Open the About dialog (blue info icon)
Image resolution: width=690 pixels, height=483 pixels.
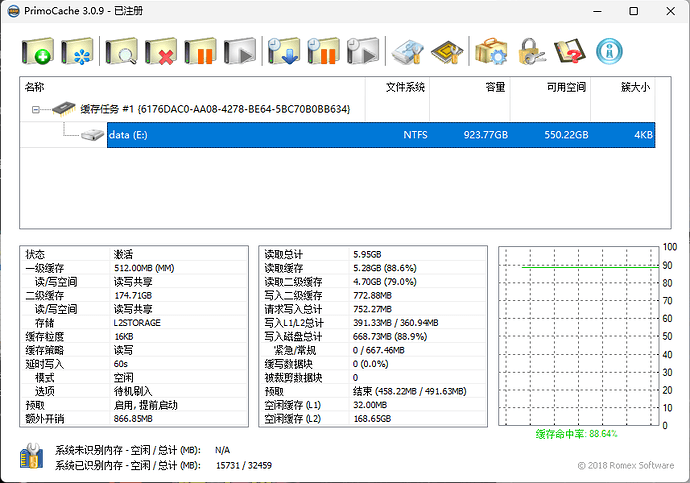(x=609, y=51)
